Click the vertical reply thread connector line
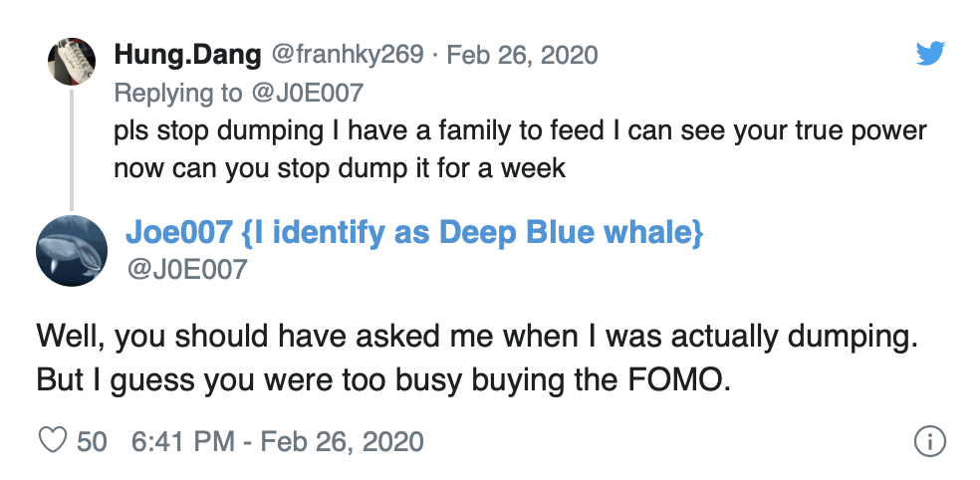The image size is (980, 480). click(x=72, y=150)
